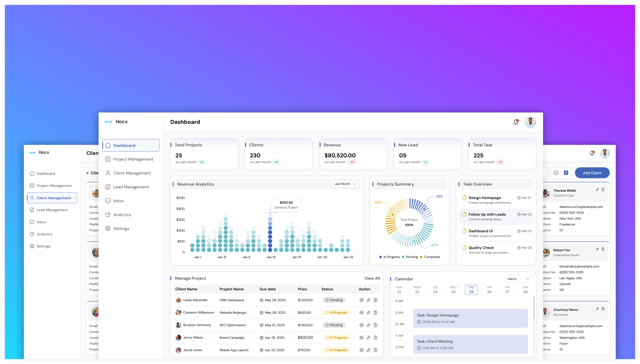
Task: Open notifications bell in background Client window
Action: [592, 153]
